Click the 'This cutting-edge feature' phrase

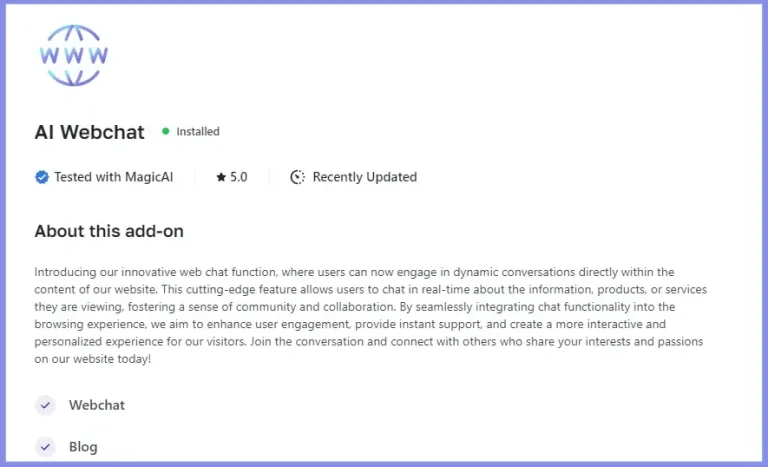coord(229,290)
